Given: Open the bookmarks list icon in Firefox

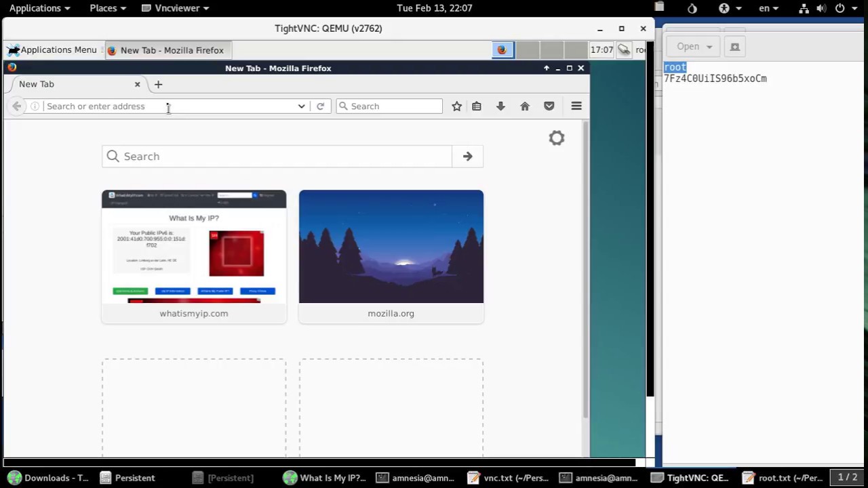Looking at the screenshot, I should point(477,106).
